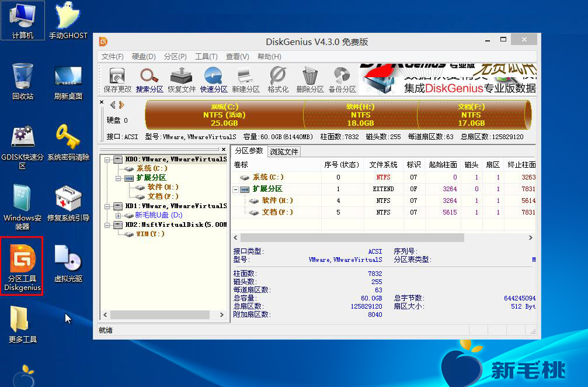The width and height of the screenshot is (588, 387).
Task: Open the GDISK快速分区 desktop icon
Action: pos(23,147)
